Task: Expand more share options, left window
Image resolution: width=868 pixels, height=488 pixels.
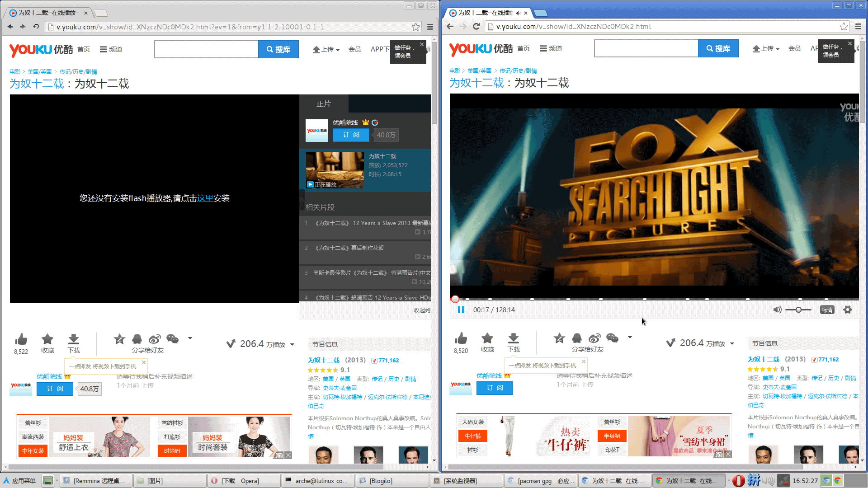Action: click(x=190, y=338)
